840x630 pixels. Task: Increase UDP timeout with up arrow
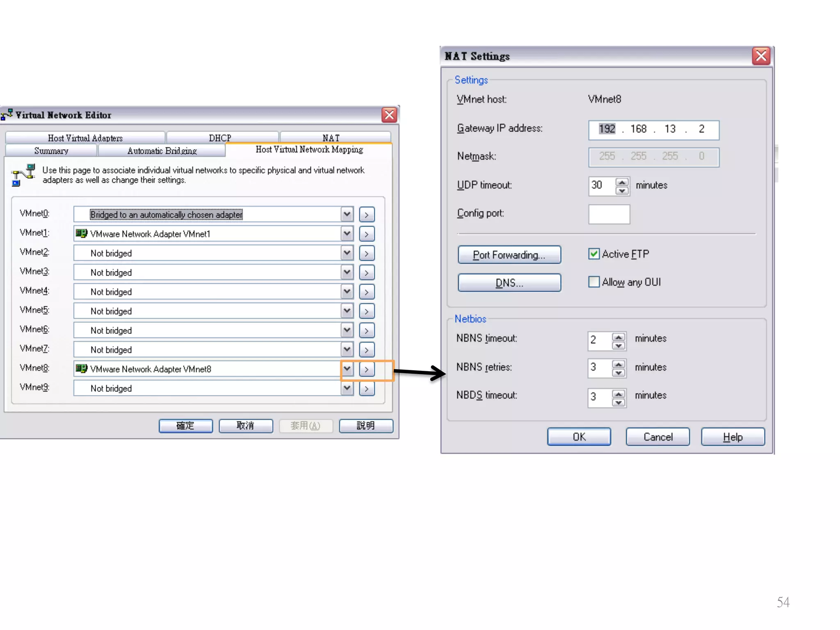pos(622,183)
